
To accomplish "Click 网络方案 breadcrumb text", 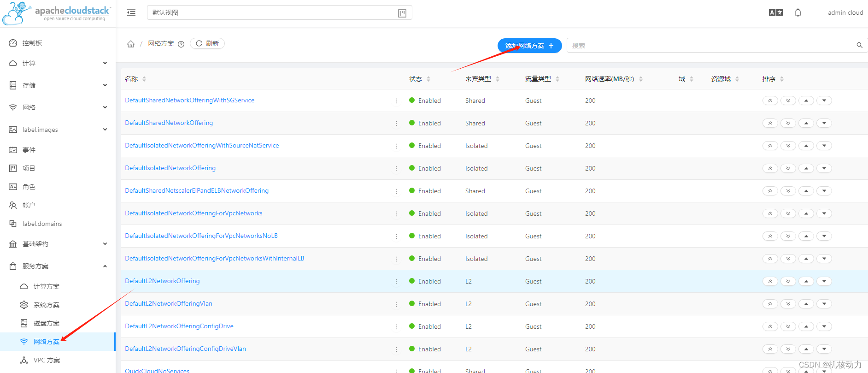I will coord(161,44).
